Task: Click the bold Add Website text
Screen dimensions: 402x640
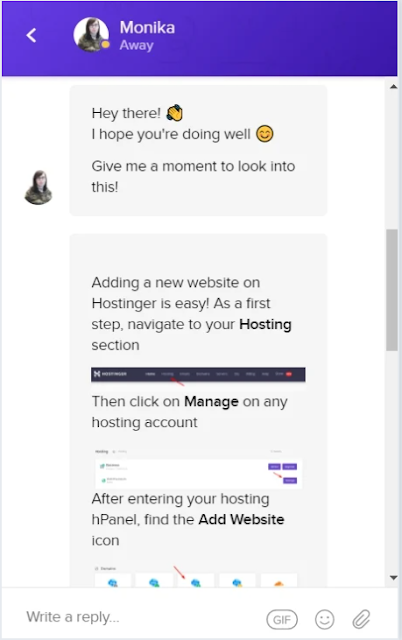Action: (x=241, y=519)
